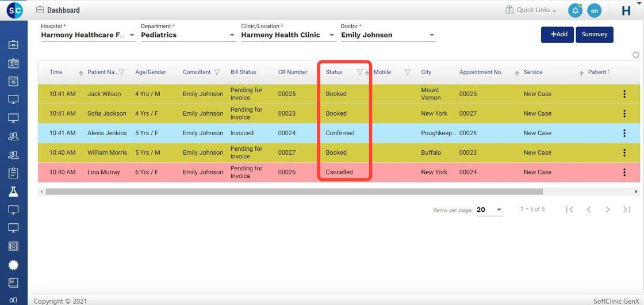Open the gear badge sidebar icon

coord(13,265)
